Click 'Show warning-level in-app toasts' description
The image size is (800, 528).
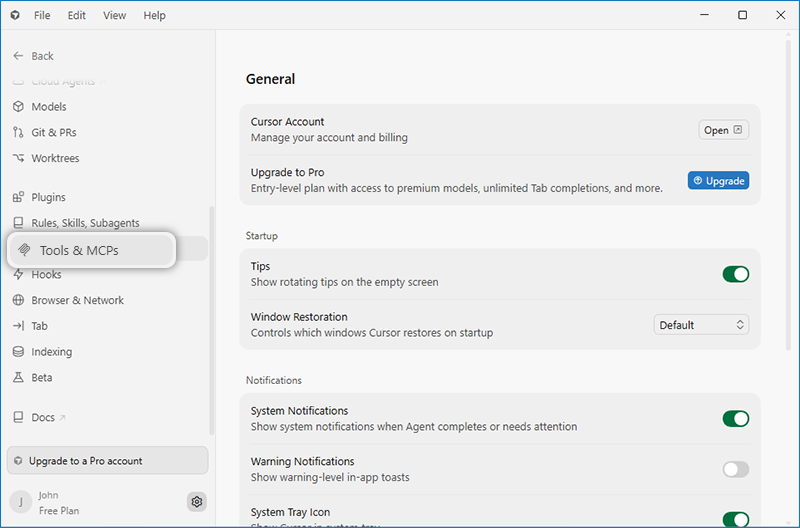pyautogui.click(x=330, y=477)
